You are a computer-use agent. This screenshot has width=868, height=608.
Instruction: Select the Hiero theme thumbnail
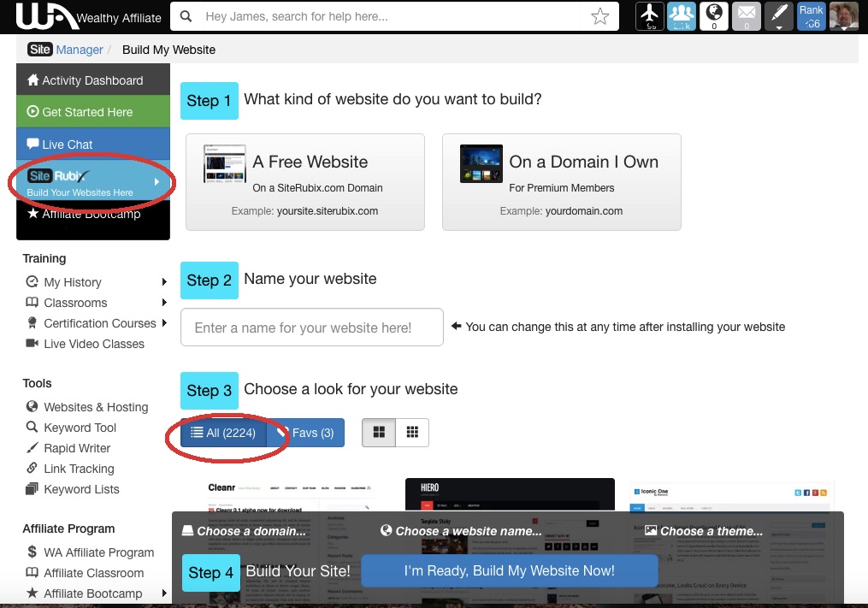coord(510,494)
